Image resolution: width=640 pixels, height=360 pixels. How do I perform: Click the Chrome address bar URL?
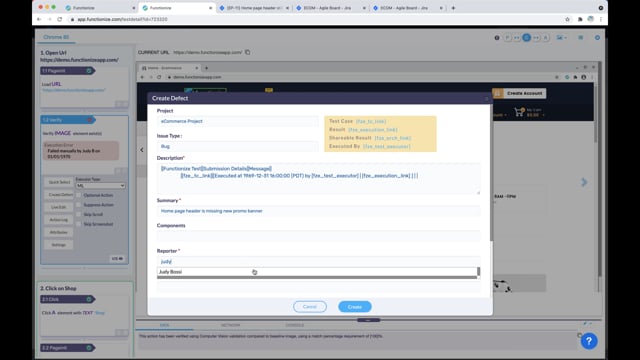pos(122,19)
